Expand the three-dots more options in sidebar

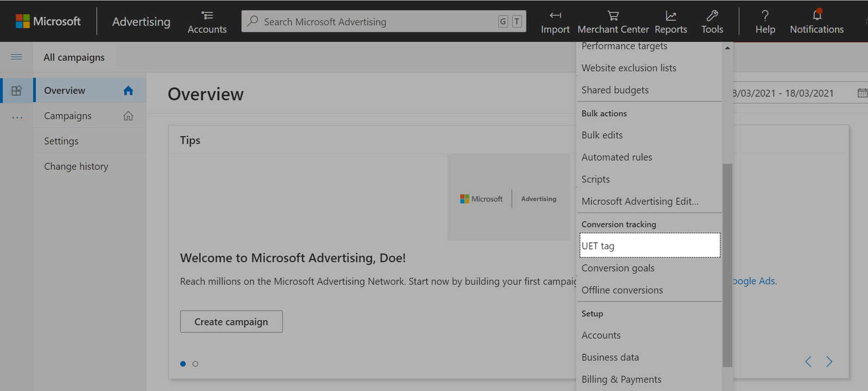pyautogui.click(x=17, y=117)
